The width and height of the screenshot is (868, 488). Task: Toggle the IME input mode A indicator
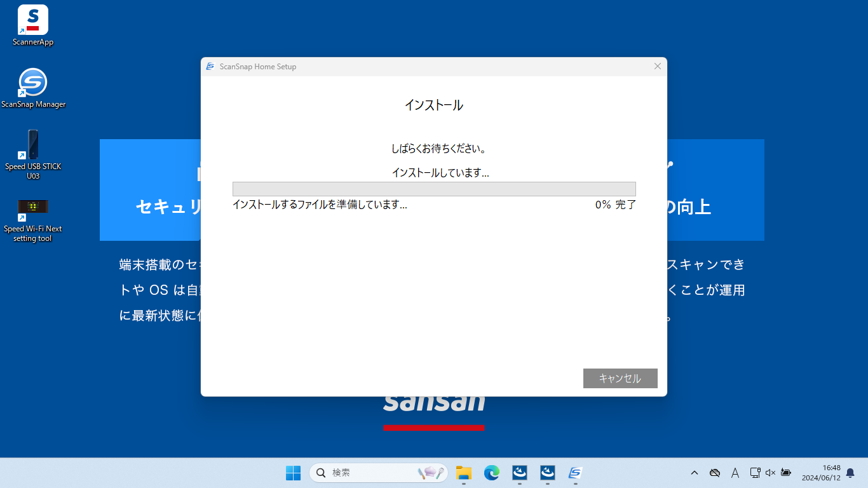point(735,473)
